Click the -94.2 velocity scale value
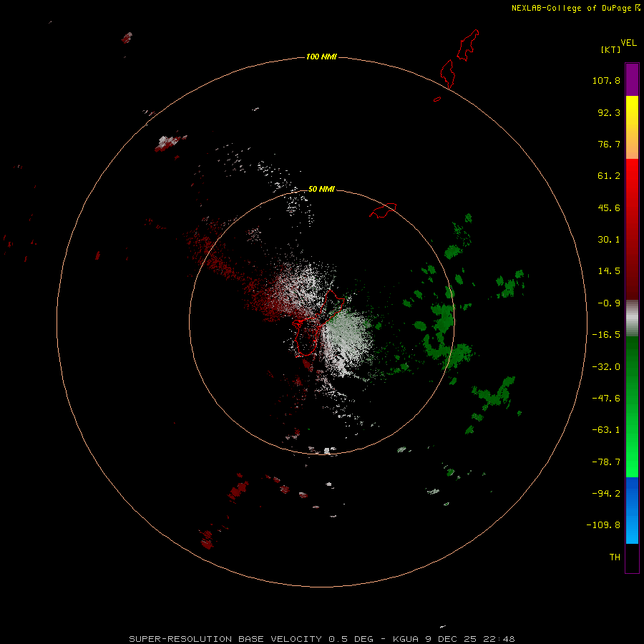644x644 pixels. (606, 494)
